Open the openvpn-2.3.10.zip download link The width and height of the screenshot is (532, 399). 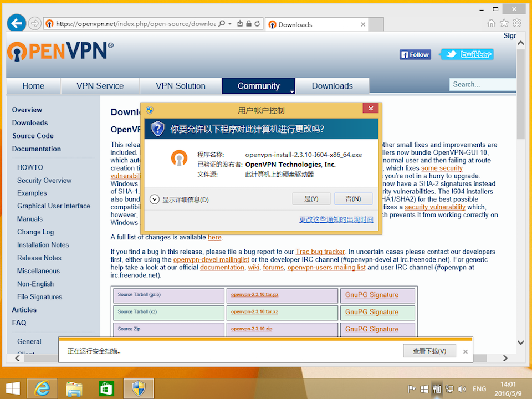[252, 329]
